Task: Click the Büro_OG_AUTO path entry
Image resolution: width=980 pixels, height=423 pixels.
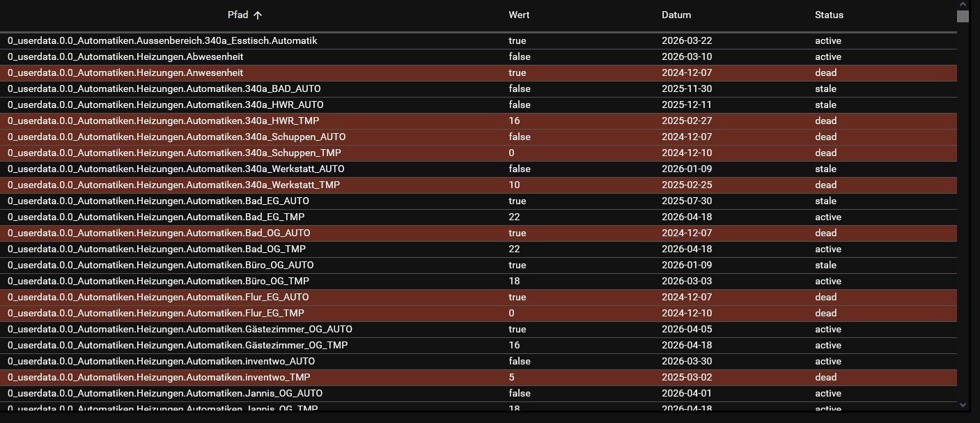Action: [x=160, y=266]
